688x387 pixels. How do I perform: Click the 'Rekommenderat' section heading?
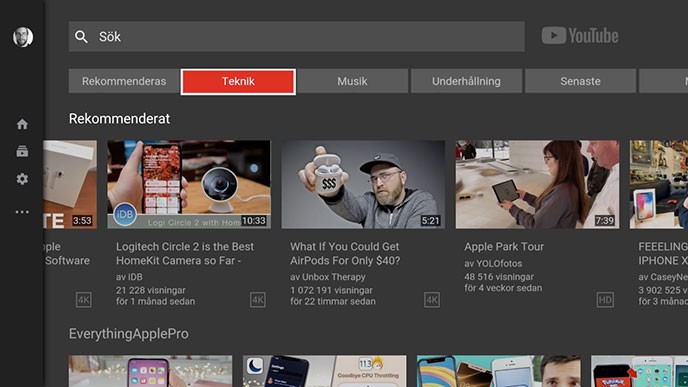point(119,119)
